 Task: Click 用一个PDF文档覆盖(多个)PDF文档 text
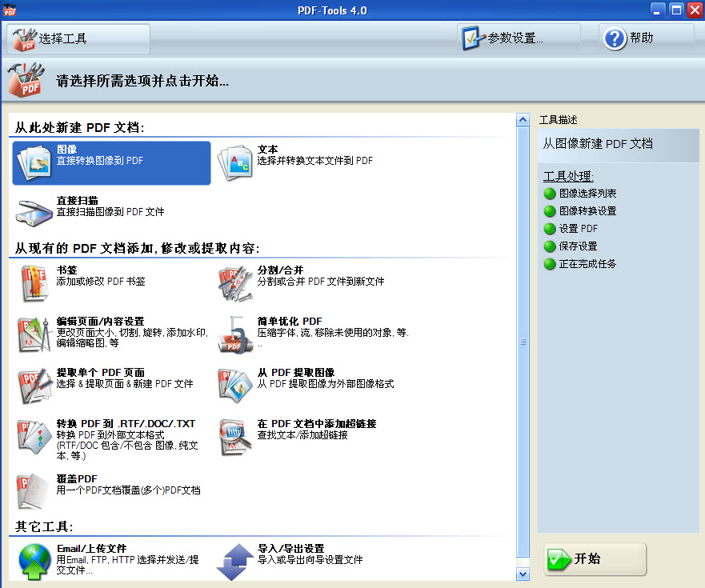tap(128, 490)
